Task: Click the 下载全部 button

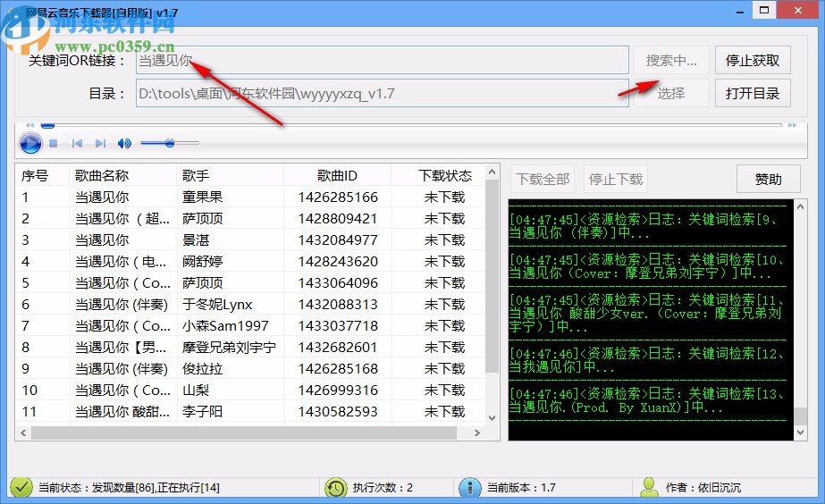Action: point(543,180)
